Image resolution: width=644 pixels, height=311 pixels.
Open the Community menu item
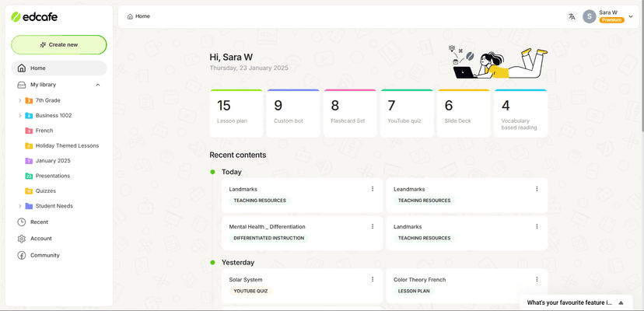pyautogui.click(x=45, y=255)
